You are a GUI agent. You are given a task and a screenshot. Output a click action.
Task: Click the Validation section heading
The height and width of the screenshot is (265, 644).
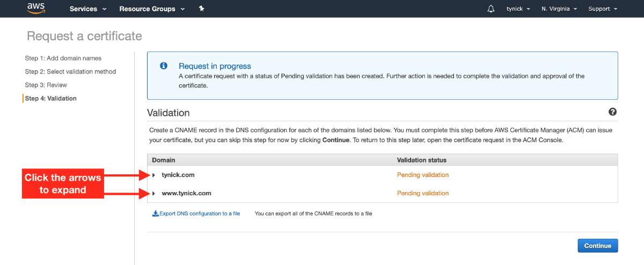169,113
